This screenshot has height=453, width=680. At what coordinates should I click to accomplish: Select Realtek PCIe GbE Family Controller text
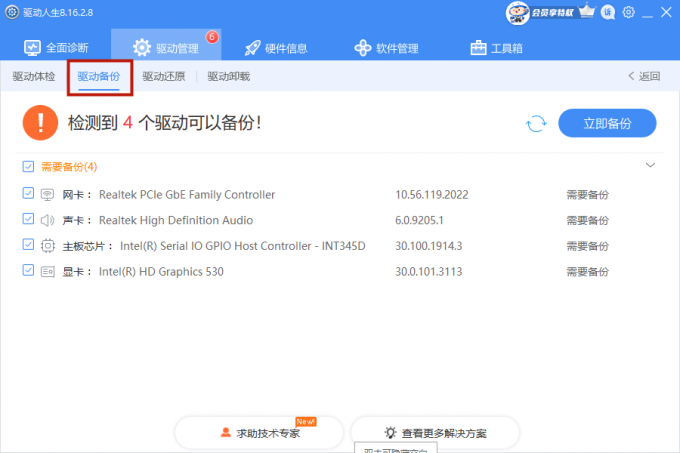coord(187,195)
